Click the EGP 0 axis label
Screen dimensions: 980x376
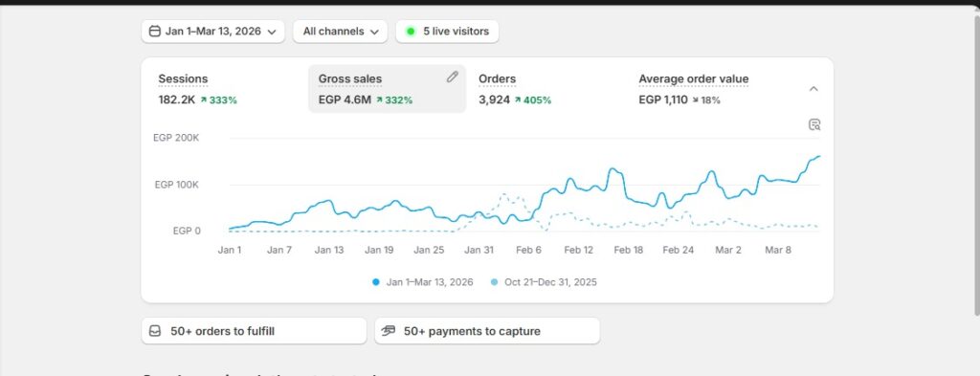(187, 232)
